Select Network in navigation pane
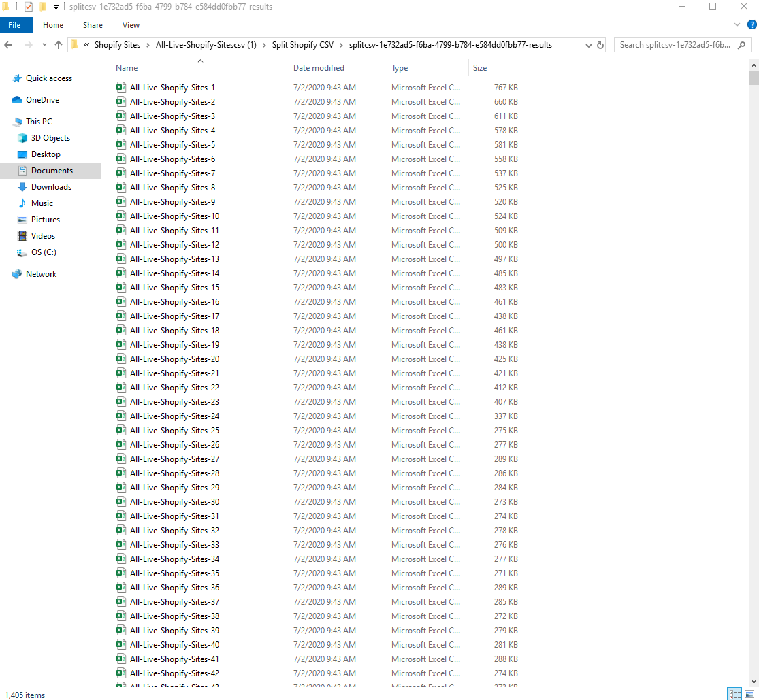 [x=41, y=274]
